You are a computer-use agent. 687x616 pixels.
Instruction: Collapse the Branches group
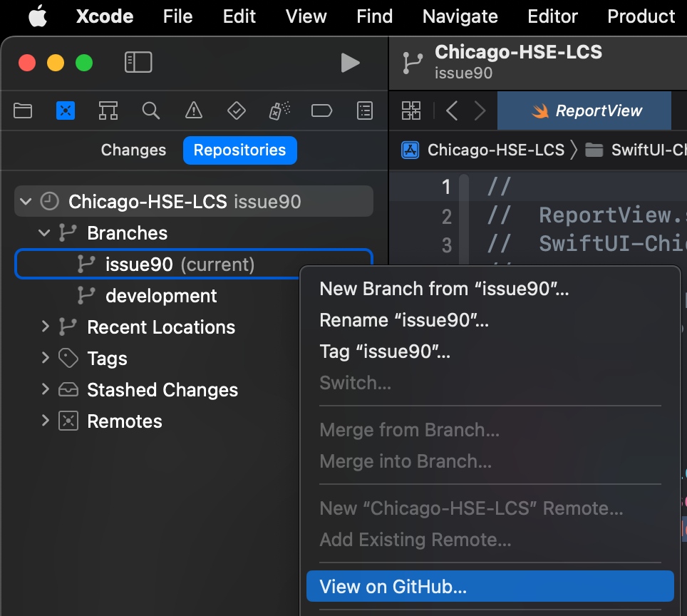pos(45,233)
